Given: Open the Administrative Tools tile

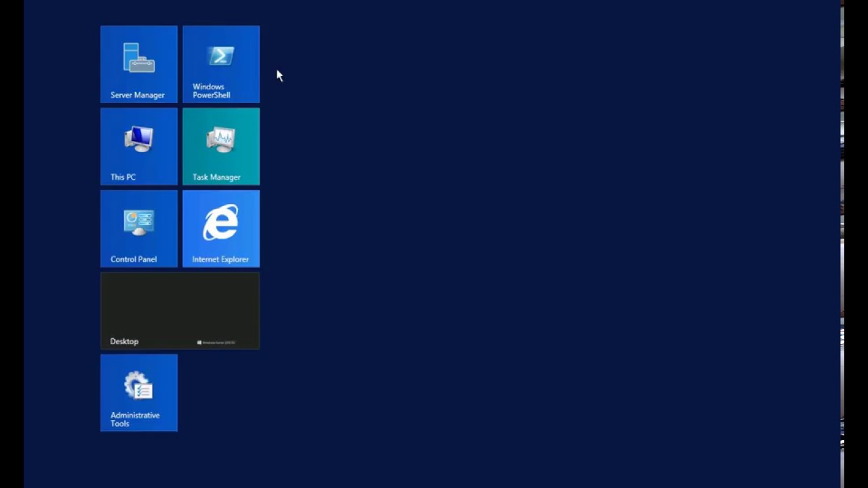Looking at the screenshot, I should [x=139, y=392].
